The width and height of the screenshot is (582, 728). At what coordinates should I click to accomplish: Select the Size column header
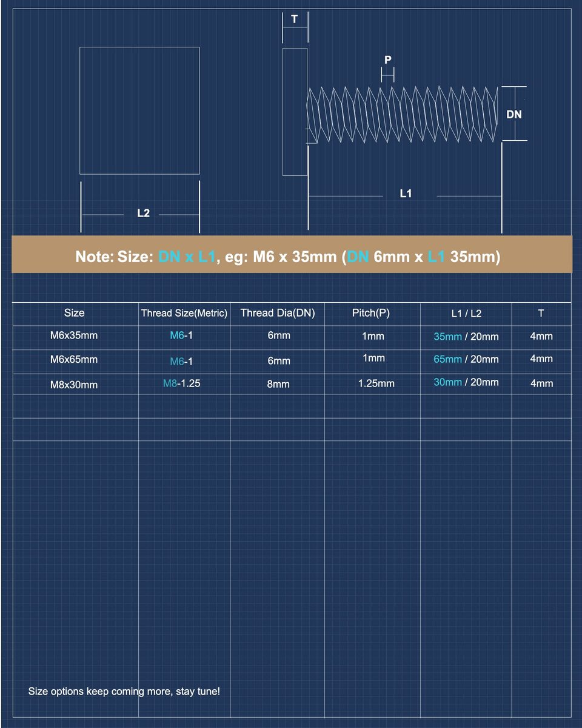coord(74,313)
